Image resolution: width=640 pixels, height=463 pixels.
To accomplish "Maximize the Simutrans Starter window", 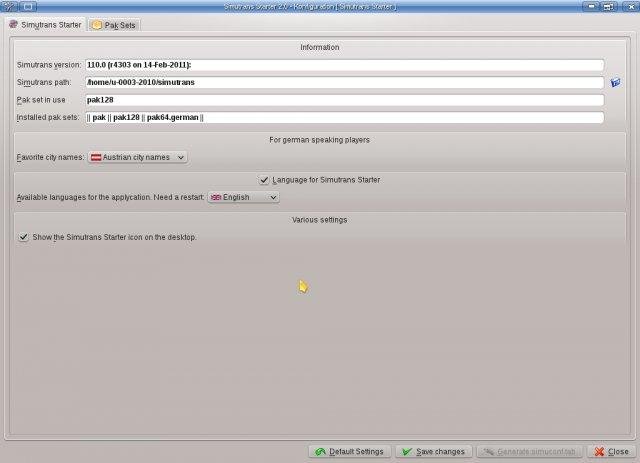I will (608, 7).
